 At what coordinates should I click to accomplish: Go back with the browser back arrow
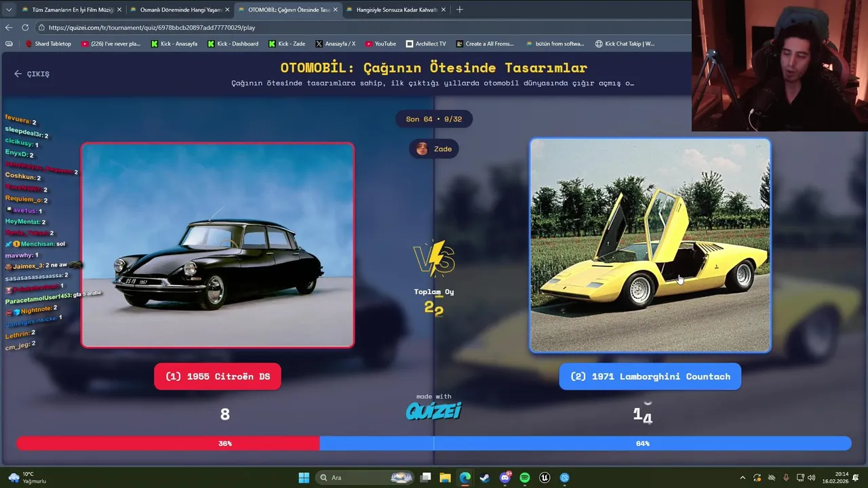point(9,28)
